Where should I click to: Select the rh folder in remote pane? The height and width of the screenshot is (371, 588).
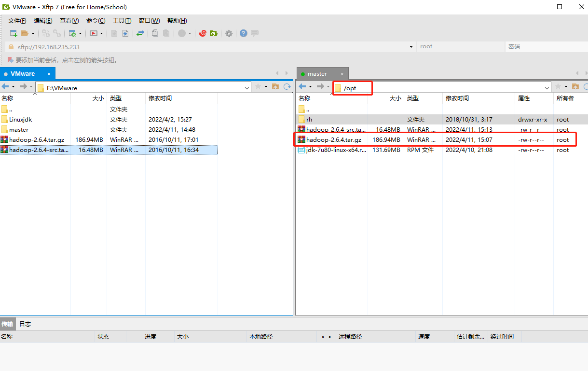pyautogui.click(x=441, y=119)
